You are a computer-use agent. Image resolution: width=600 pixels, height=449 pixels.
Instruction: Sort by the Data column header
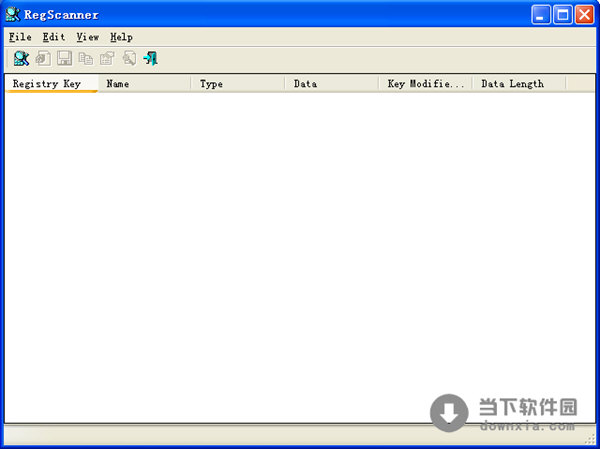(x=332, y=84)
